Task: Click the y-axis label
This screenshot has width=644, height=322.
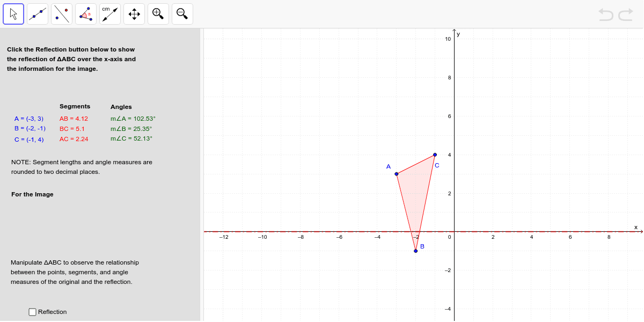Action: click(458, 34)
